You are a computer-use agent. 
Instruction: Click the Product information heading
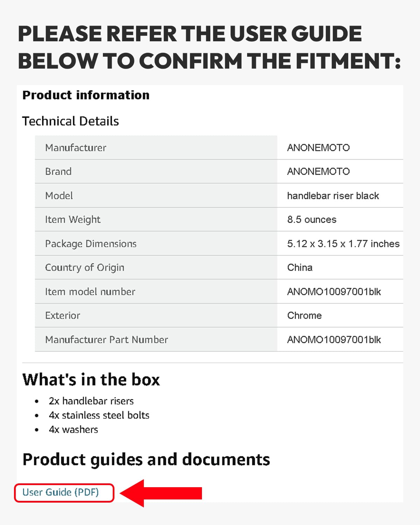click(86, 95)
